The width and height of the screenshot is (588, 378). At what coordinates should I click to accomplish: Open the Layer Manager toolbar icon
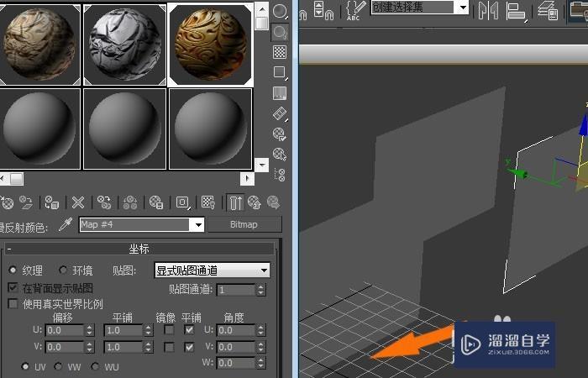(548, 10)
